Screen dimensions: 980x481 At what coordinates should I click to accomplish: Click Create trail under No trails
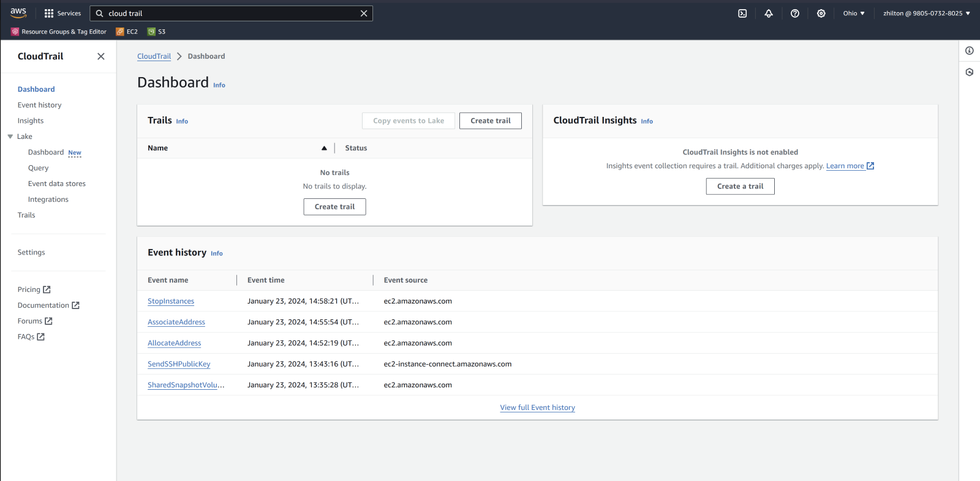pyautogui.click(x=334, y=207)
